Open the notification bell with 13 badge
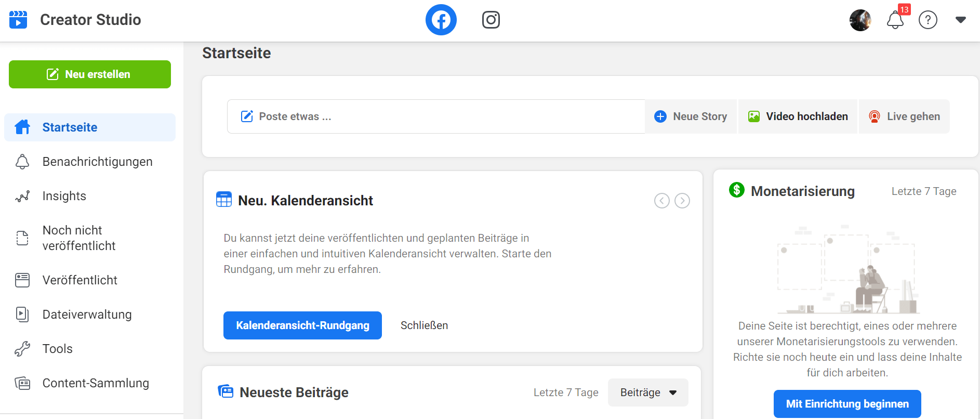The image size is (980, 419). [896, 20]
